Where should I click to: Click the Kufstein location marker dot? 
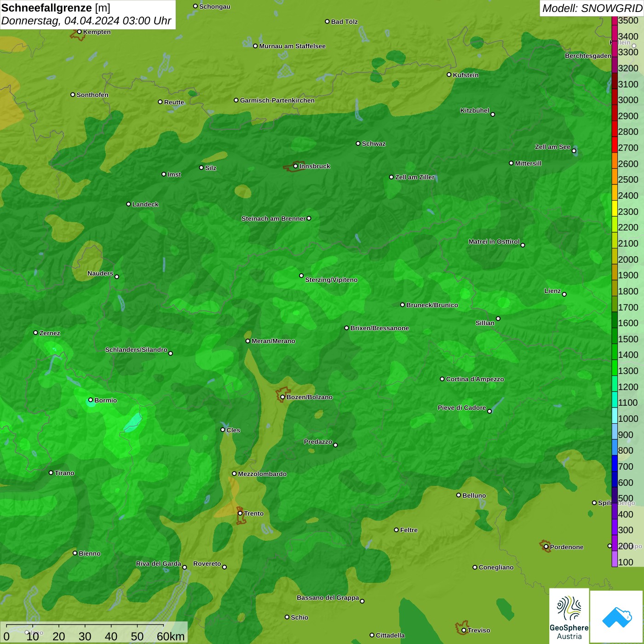point(449,75)
